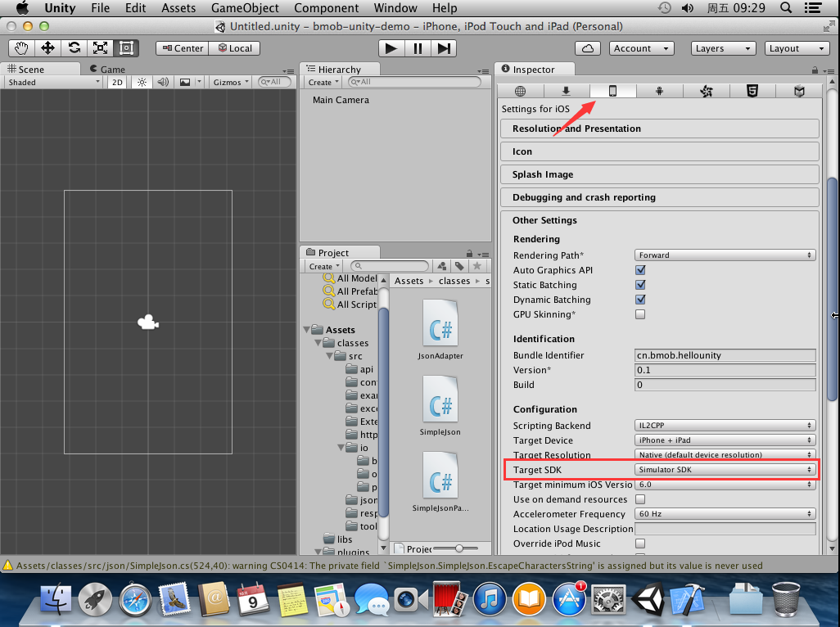840x627 pixels.
Task: Toggle scene effects image icon
Action: tap(185, 82)
